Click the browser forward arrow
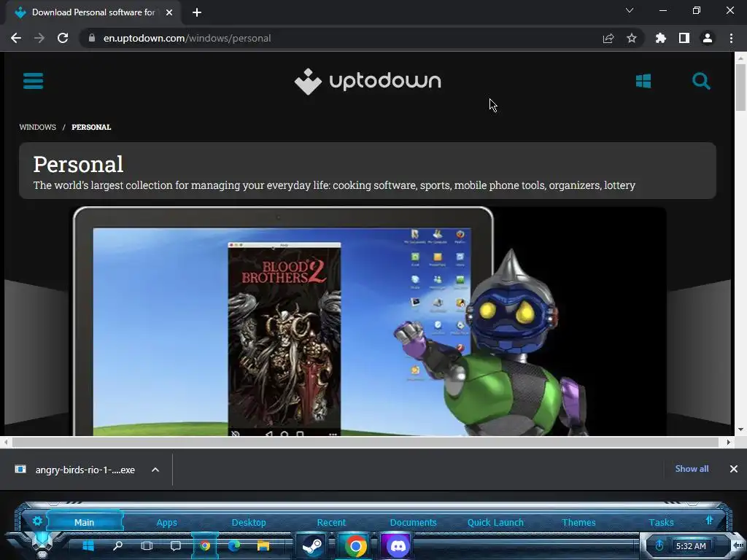Screen dimensions: 747x560 click(39, 38)
